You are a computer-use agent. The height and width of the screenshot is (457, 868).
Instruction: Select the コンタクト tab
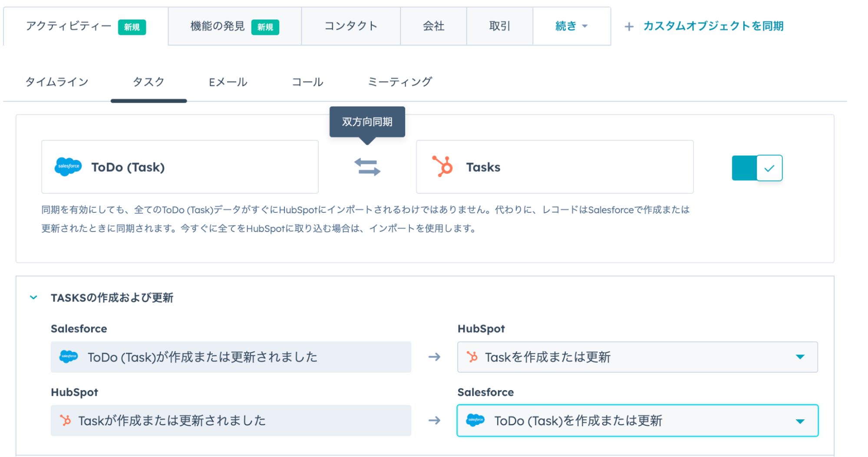coord(351,26)
